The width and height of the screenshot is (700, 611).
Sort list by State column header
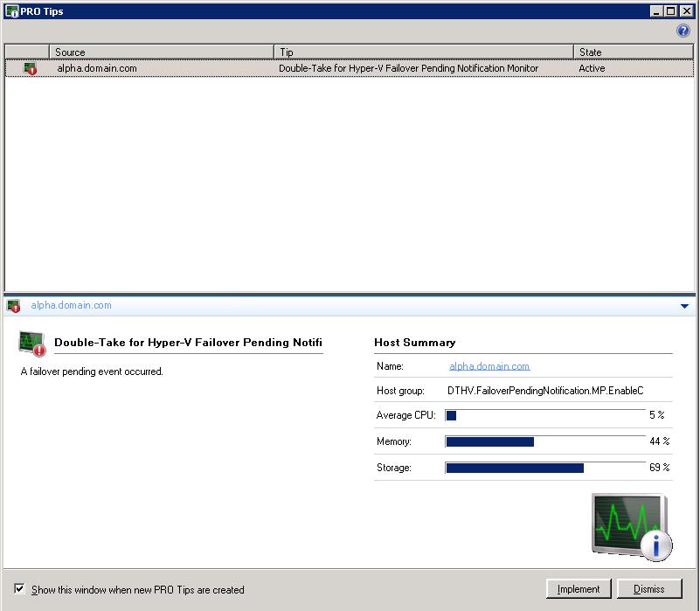(x=633, y=52)
